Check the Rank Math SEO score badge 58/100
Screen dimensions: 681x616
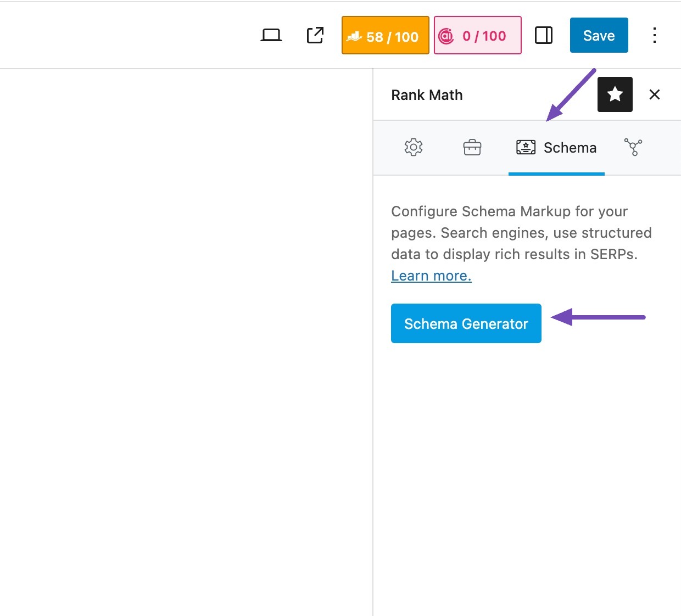[384, 35]
